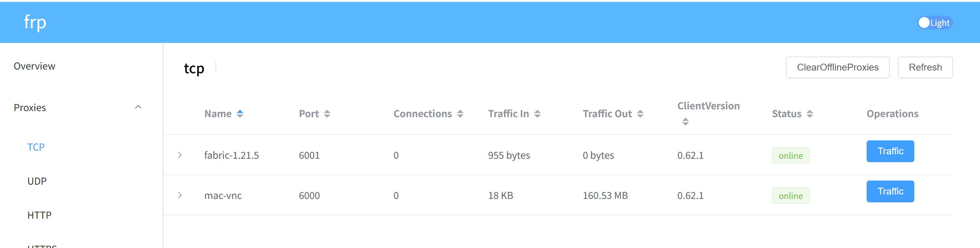The height and width of the screenshot is (248, 980).
Task: Expand the fabric-1.21.5 row details
Action: [180, 155]
